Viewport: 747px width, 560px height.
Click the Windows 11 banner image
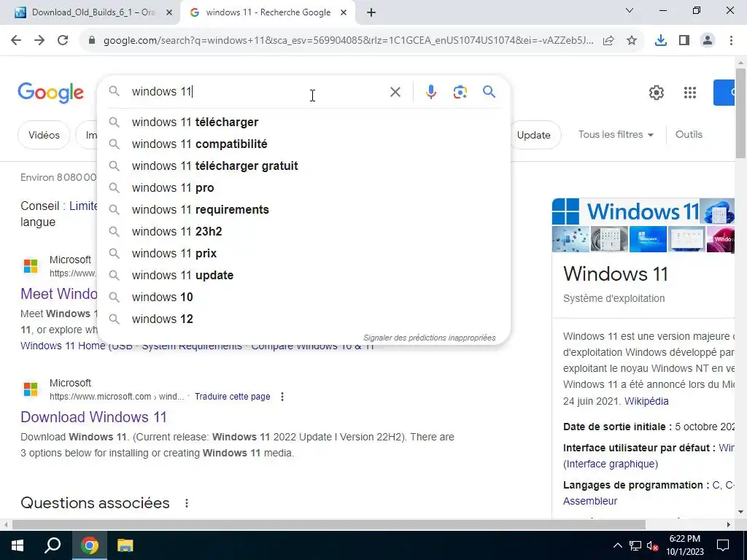[625, 211]
